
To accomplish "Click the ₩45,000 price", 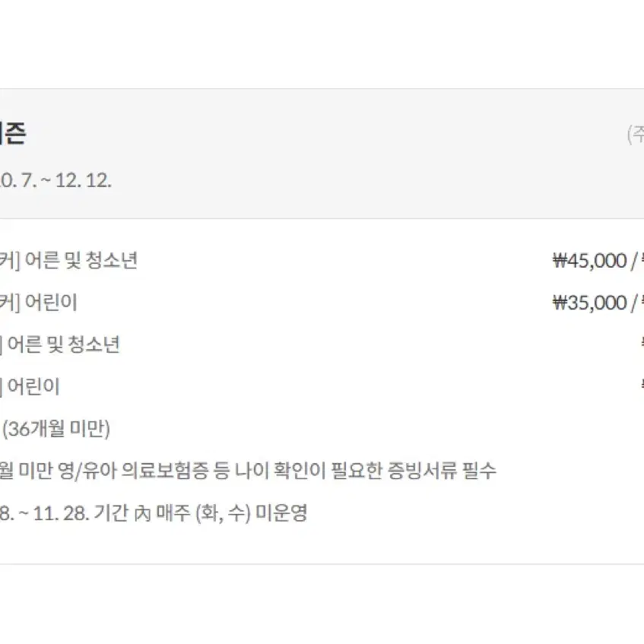I will point(589,261).
